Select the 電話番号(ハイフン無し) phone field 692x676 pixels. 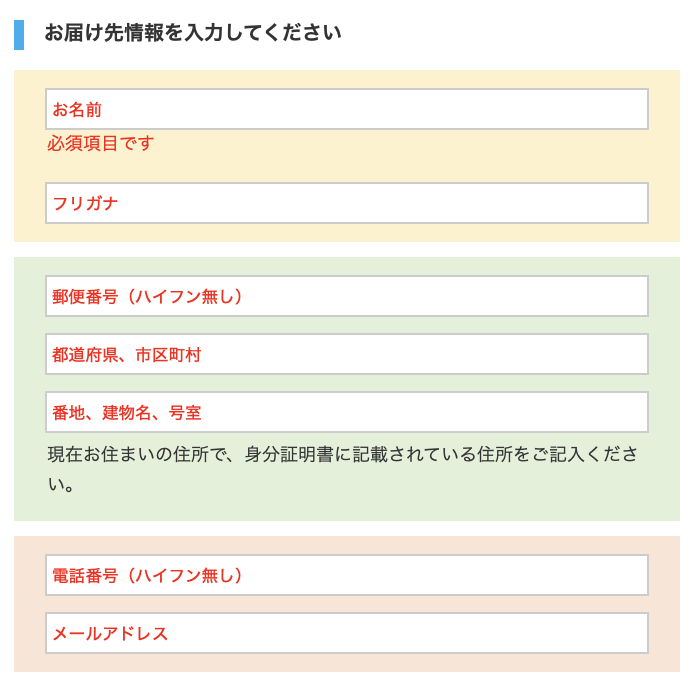tap(347, 575)
